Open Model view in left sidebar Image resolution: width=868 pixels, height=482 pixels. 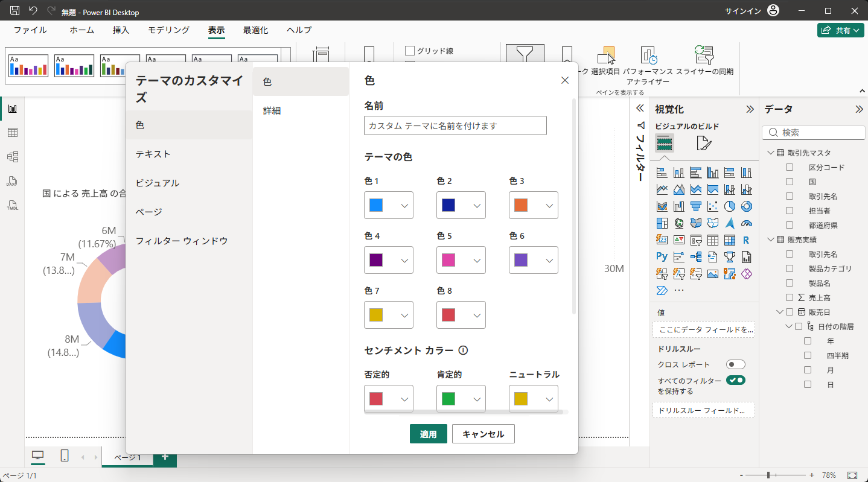[12, 157]
